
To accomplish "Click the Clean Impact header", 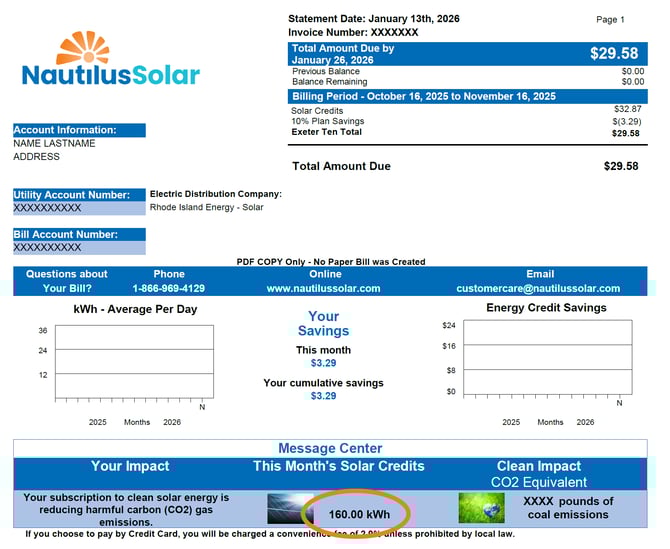I will [x=538, y=466].
